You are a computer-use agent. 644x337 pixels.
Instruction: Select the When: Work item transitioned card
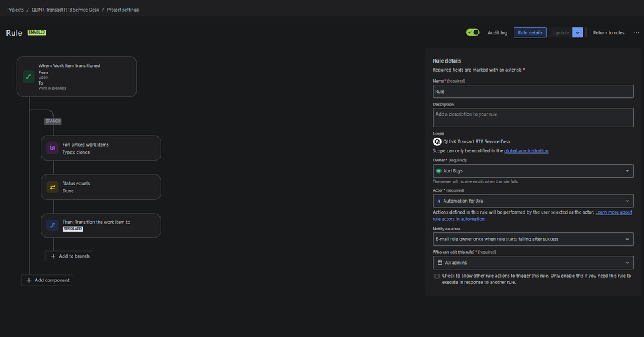pyautogui.click(x=77, y=77)
